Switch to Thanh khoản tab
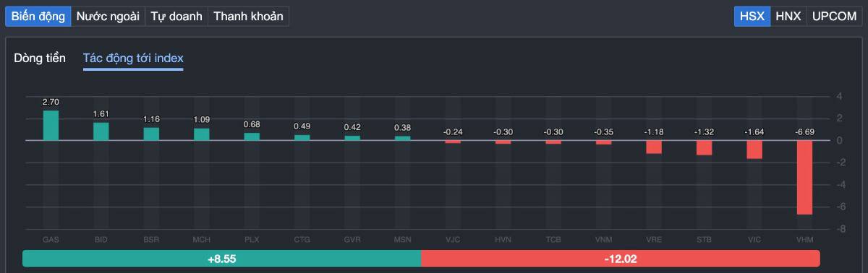Image resolution: width=868 pixels, height=273 pixels. pos(248,16)
